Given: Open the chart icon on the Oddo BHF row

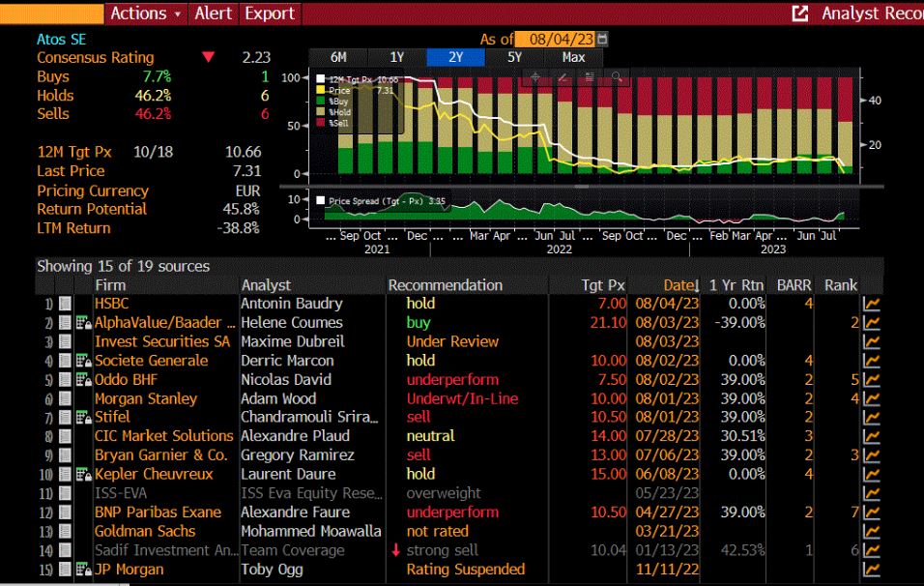Looking at the screenshot, I should click(x=872, y=380).
